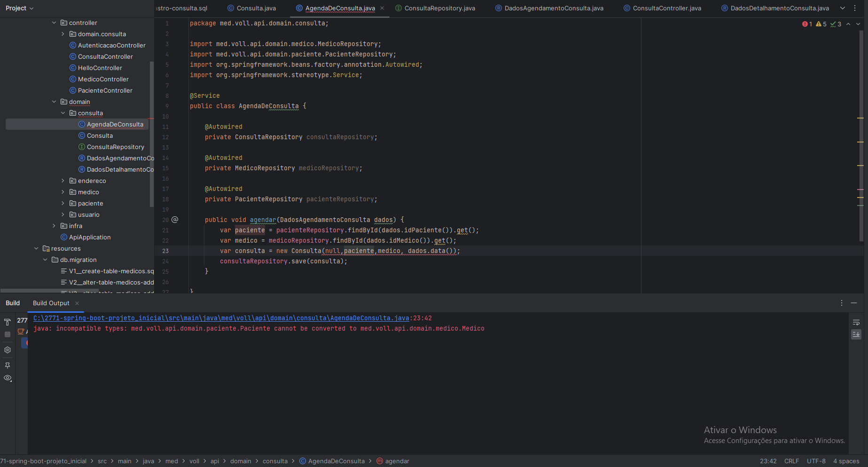Change the CRLF line separator

(791, 461)
